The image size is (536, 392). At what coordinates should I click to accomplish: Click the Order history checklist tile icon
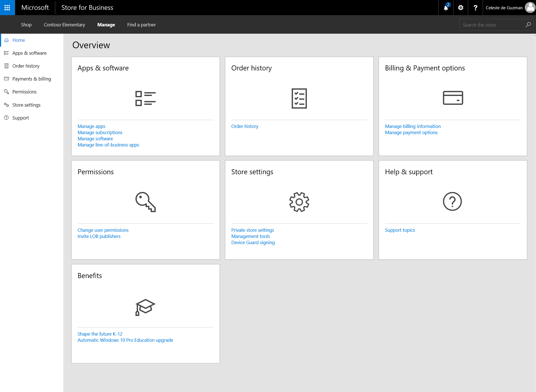click(299, 98)
